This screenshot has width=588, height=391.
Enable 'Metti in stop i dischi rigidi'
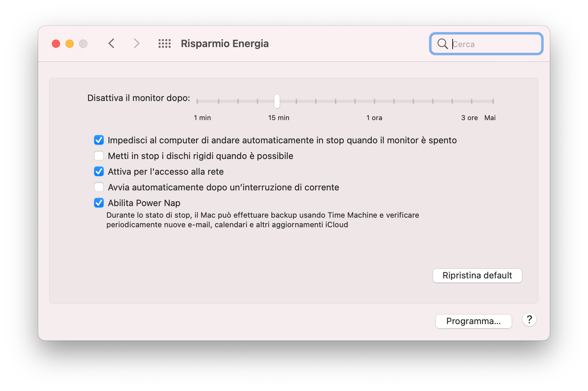coord(99,156)
